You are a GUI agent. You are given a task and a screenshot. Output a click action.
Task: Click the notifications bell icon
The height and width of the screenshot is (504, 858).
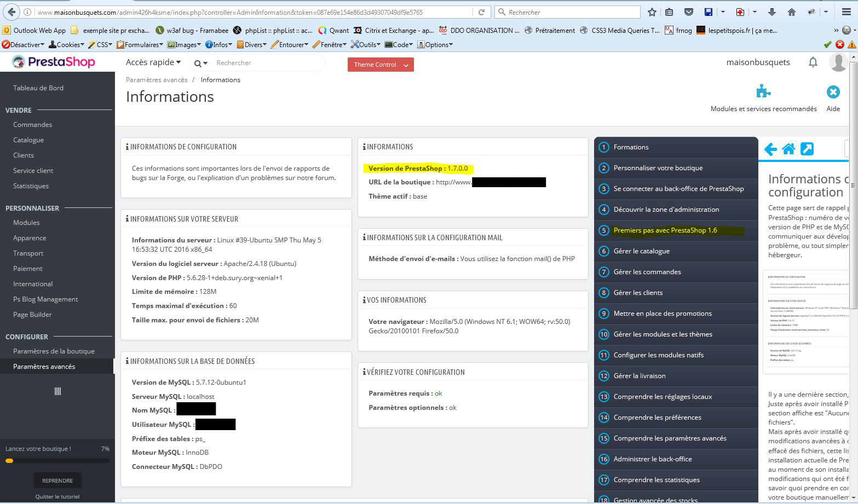pos(813,62)
